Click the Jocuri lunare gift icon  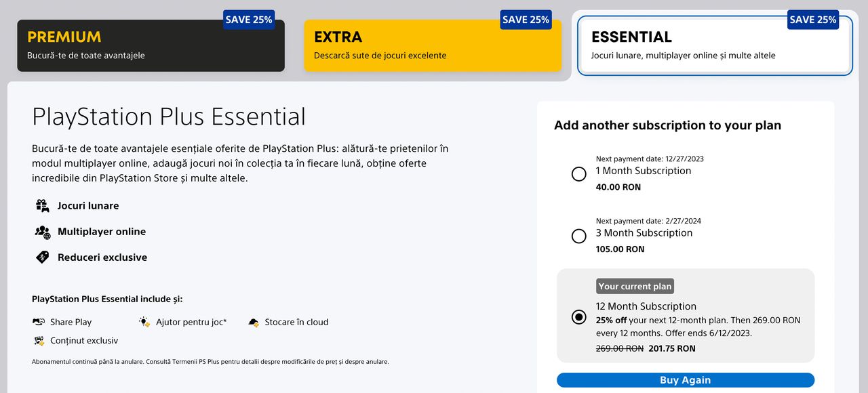click(x=43, y=205)
